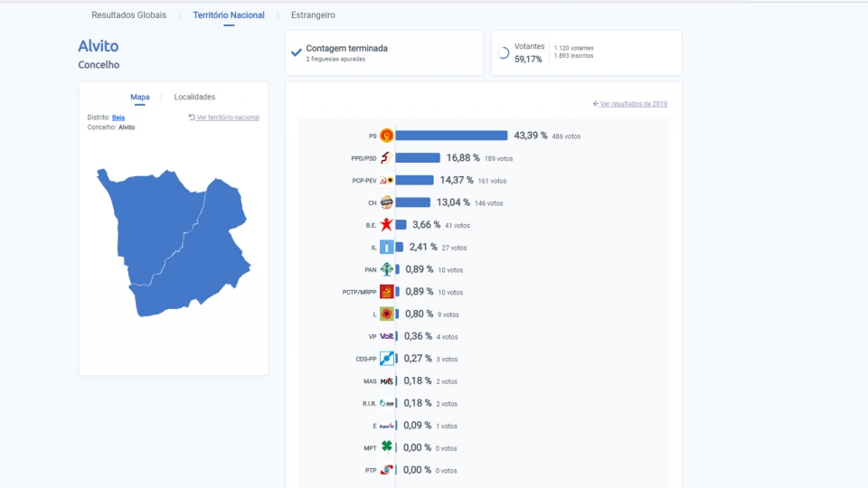Click the Alvito map region

[174, 242]
